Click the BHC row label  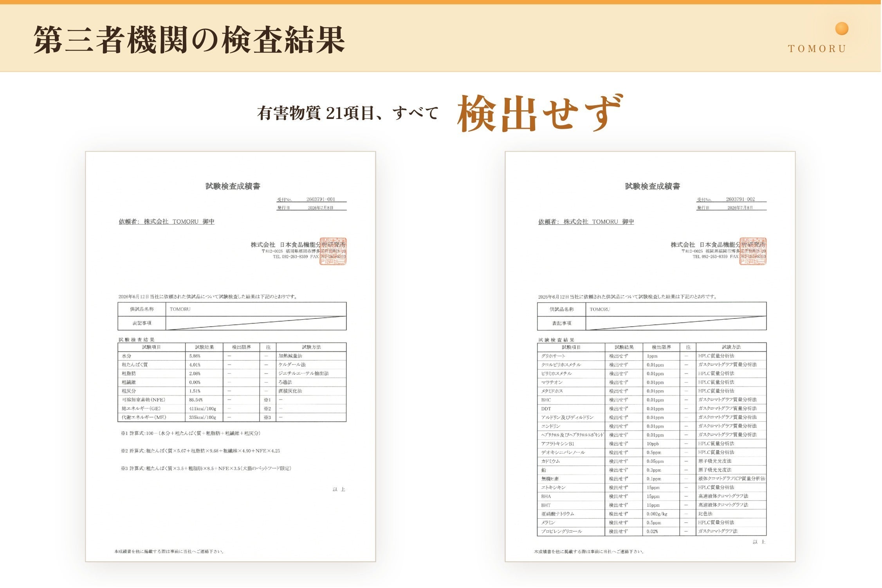[546, 400]
